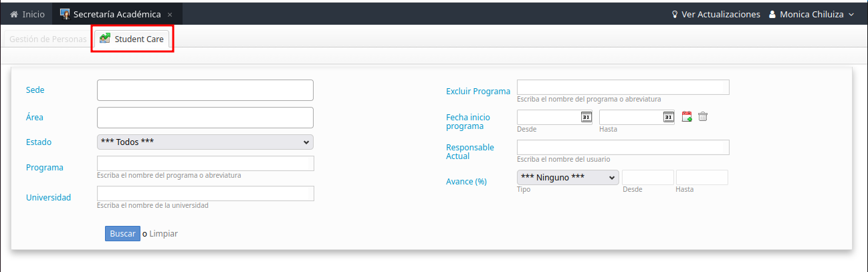Open the Desde date calendar picker icon
Screen dimensions: 868x272
(x=586, y=117)
